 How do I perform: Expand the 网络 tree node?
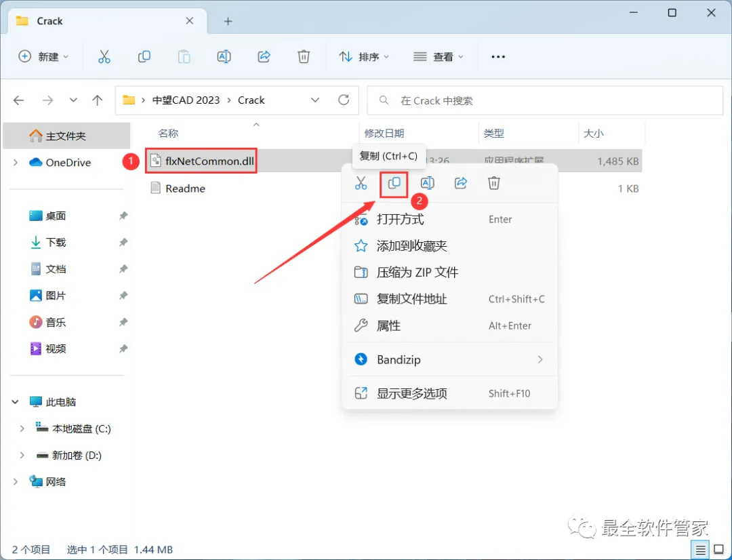tap(16, 481)
